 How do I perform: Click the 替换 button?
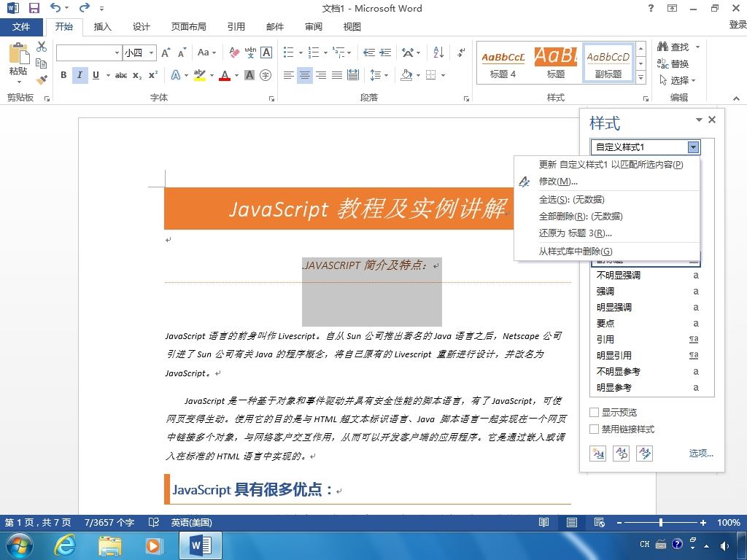[x=673, y=63]
